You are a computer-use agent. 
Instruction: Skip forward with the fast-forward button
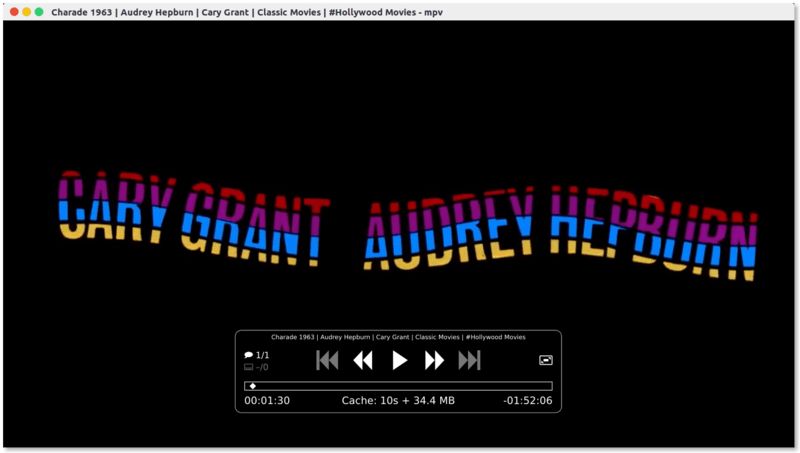[x=434, y=361]
